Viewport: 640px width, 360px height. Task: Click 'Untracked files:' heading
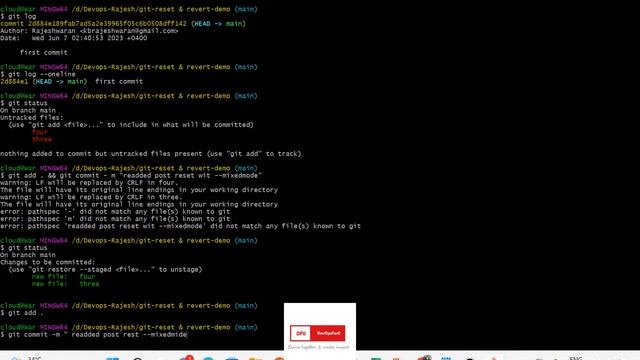coord(32,118)
